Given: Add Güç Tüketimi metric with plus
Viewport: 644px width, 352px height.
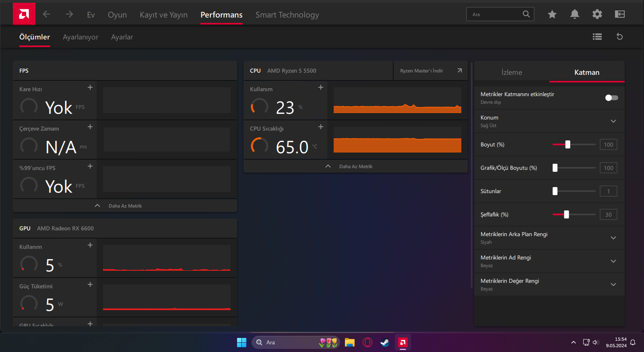Looking at the screenshot, I should [90, 284].
